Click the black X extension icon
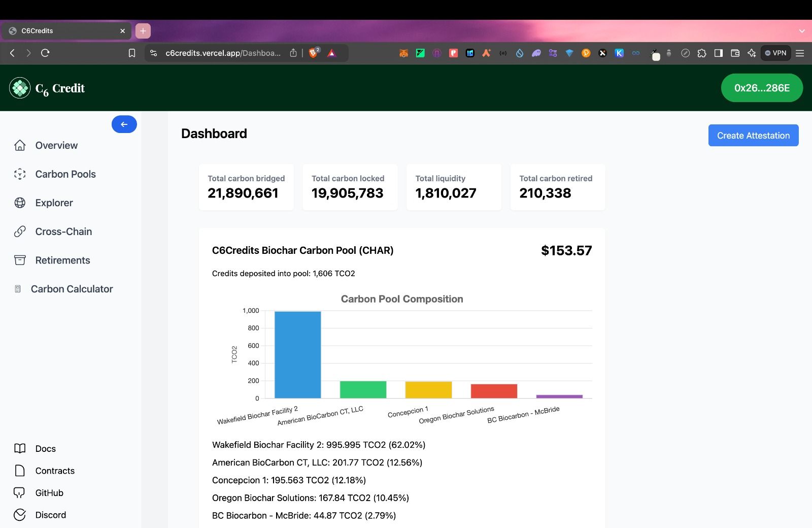Image resolution: width=812 pixels, height=528 pixels. tap(602, 53)
